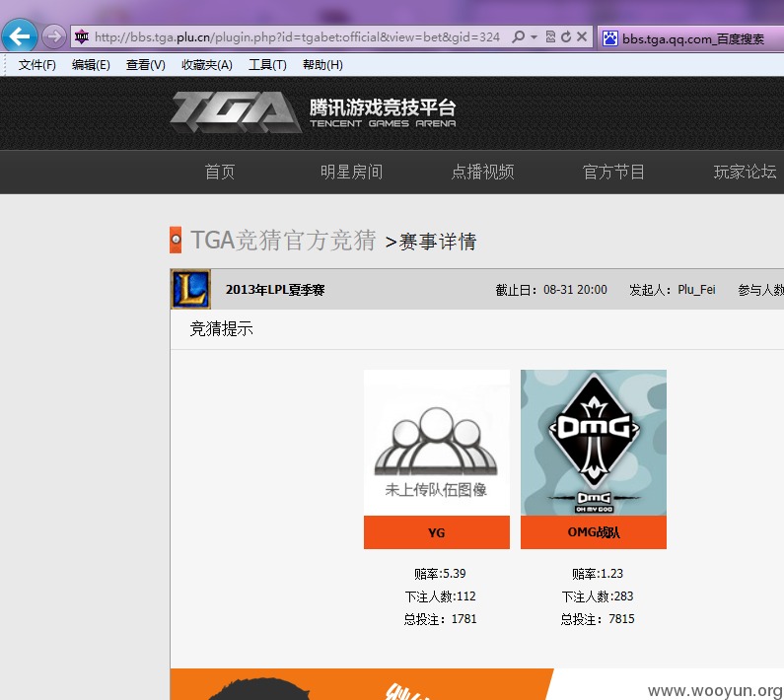The height and width of the screenshot is (700, 784).
Task: Click the 2013年LPL夏季赛 match title
Action: click(x=275, y=290)
